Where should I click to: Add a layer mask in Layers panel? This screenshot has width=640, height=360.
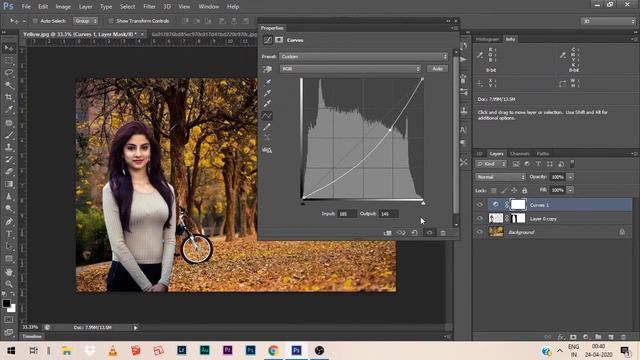point(573,337)
